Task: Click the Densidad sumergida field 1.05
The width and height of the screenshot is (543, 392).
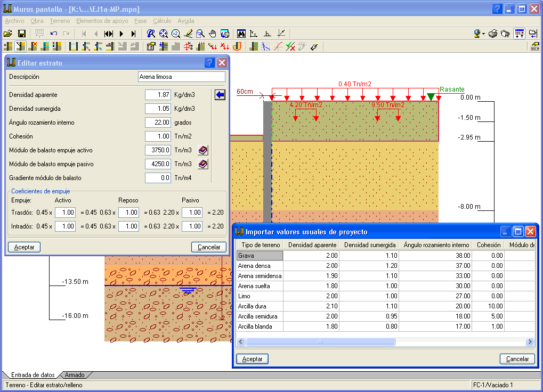Action: click(158, 109)
